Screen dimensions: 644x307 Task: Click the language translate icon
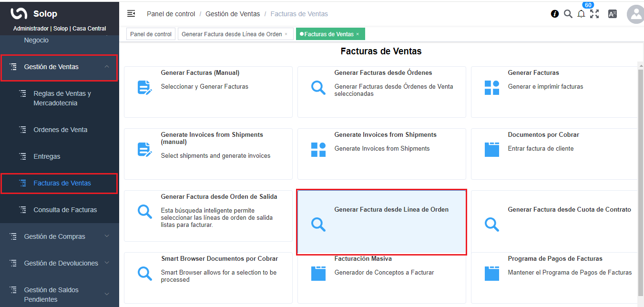(x=613, y=14)
